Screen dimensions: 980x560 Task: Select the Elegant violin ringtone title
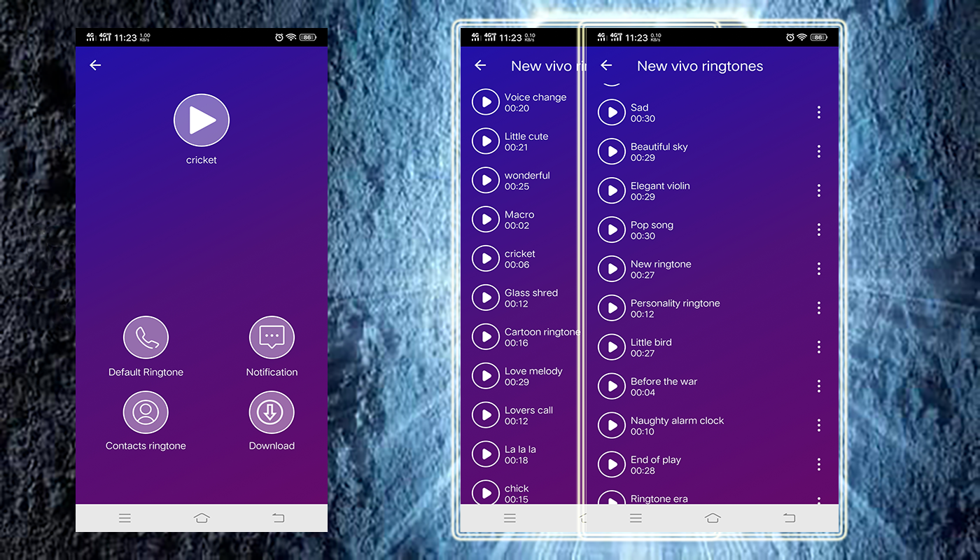[x=660, y=185]
